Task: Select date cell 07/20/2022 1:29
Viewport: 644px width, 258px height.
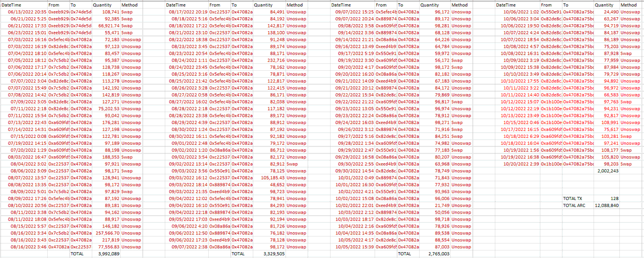Action: 28,151
